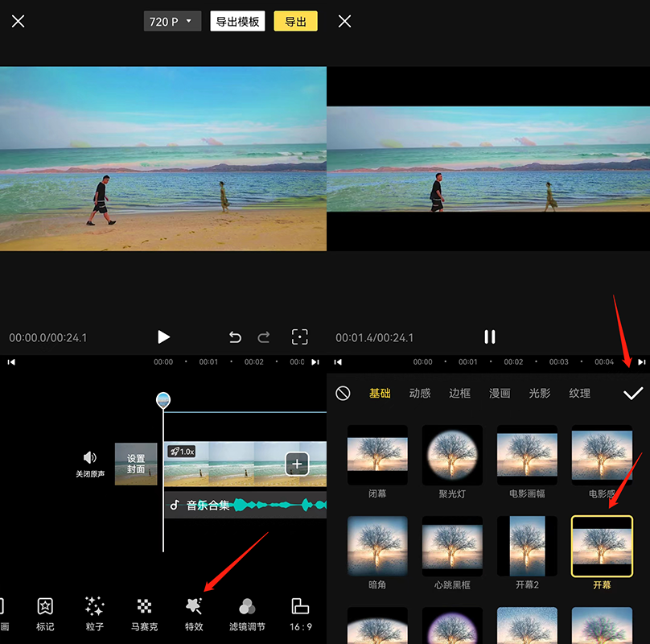Open the 720 P resolution dropdown
This screenshot has width=650, height=644.
(x=172, y=21)
